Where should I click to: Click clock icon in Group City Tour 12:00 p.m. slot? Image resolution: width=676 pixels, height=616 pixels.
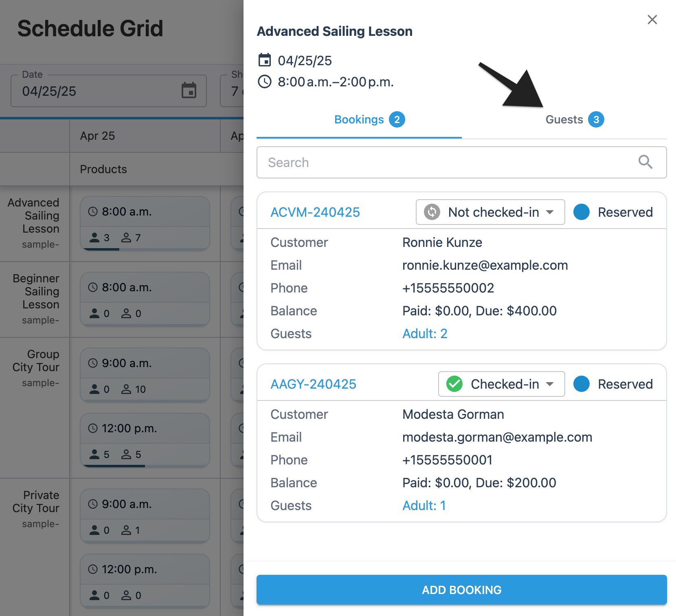tap(93, 428)
